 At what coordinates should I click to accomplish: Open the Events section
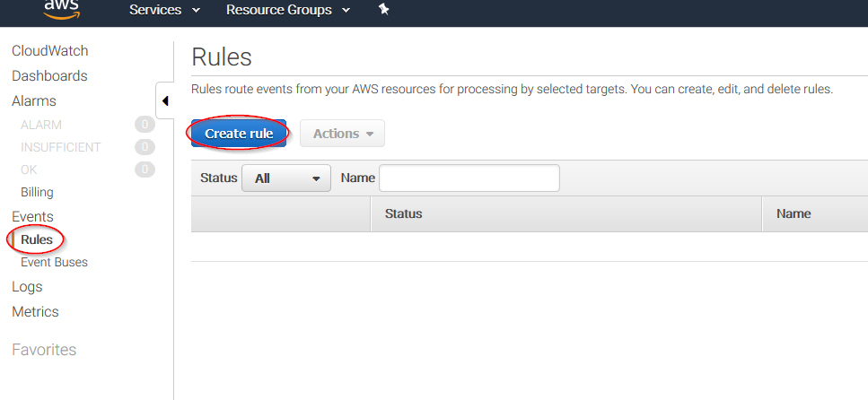[32, 217]
